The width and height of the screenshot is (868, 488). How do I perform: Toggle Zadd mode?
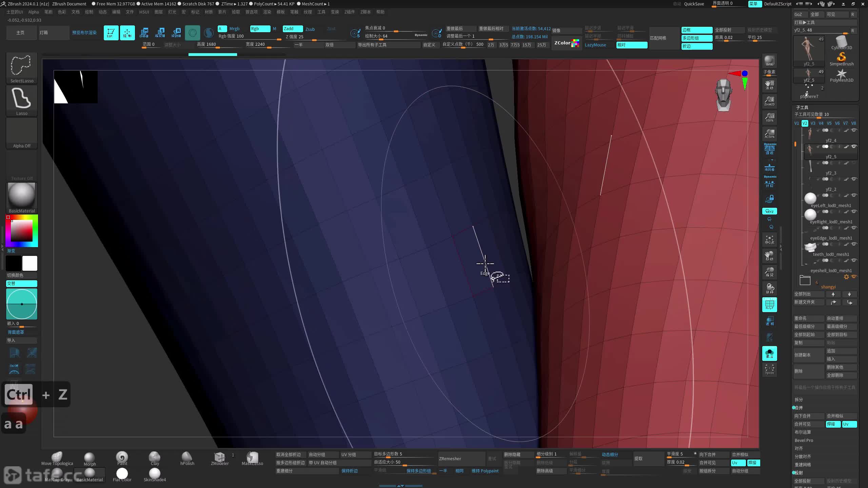293,29
